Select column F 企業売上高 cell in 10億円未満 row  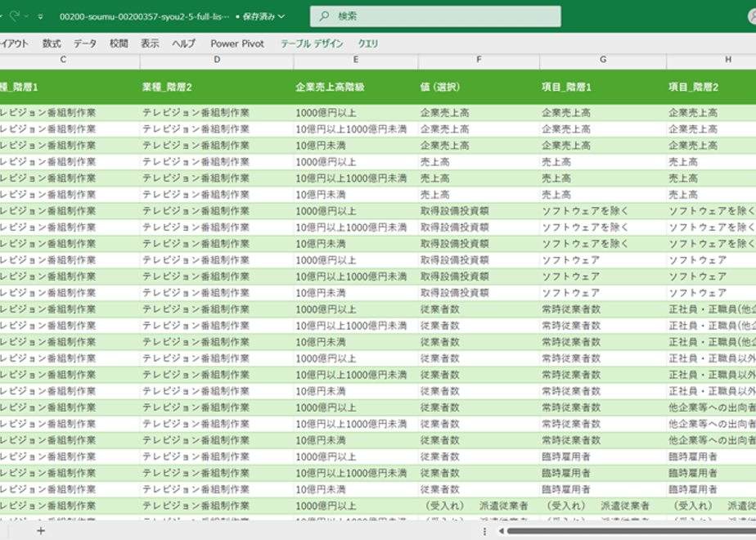pyautogui.click(x=479, y=146)
